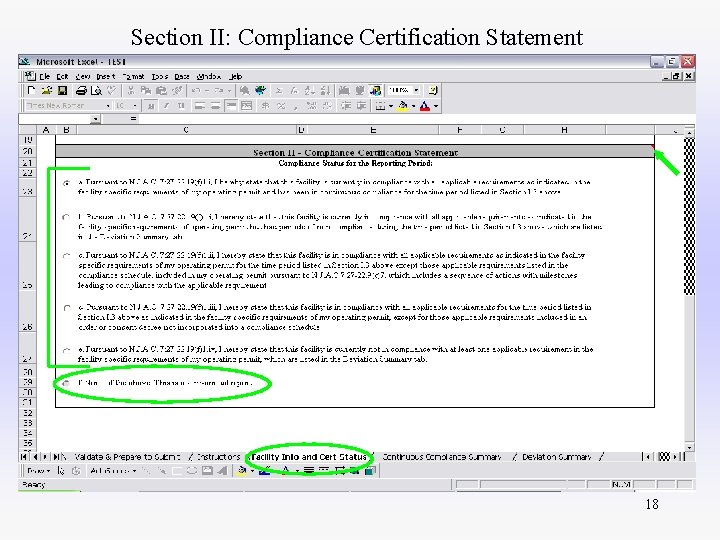Switch to Validate & Prepare to Submit tab
The image size is (720, 540).
coord(127,457)
